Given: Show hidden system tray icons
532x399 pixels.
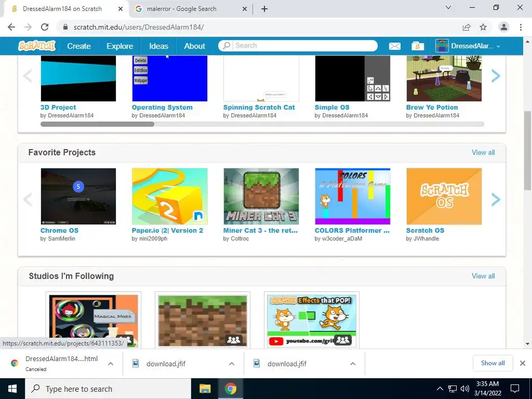Looking at the screenshot, I should point(440,389).
